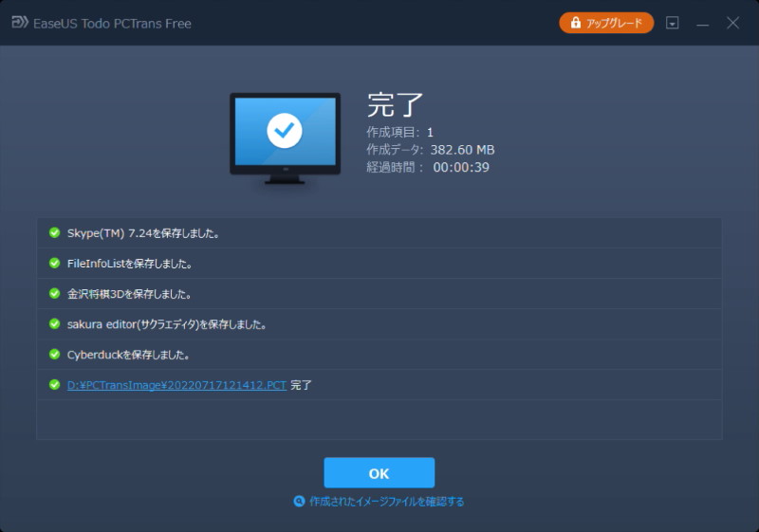Select the Cyberduckを保存しました row text
The width and height of the screenshot is (759, 532).
tap(128, 355)
